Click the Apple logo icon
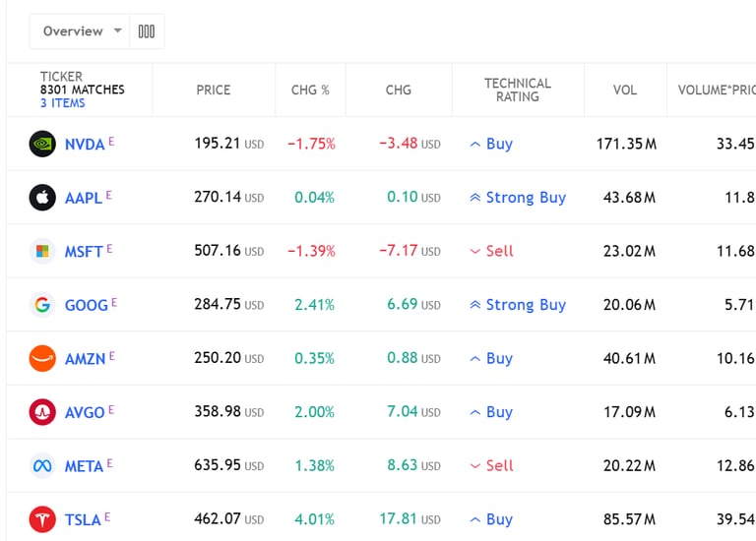Image resolution: width=756 pixels, height=541 pixels. tap(42, 198)
